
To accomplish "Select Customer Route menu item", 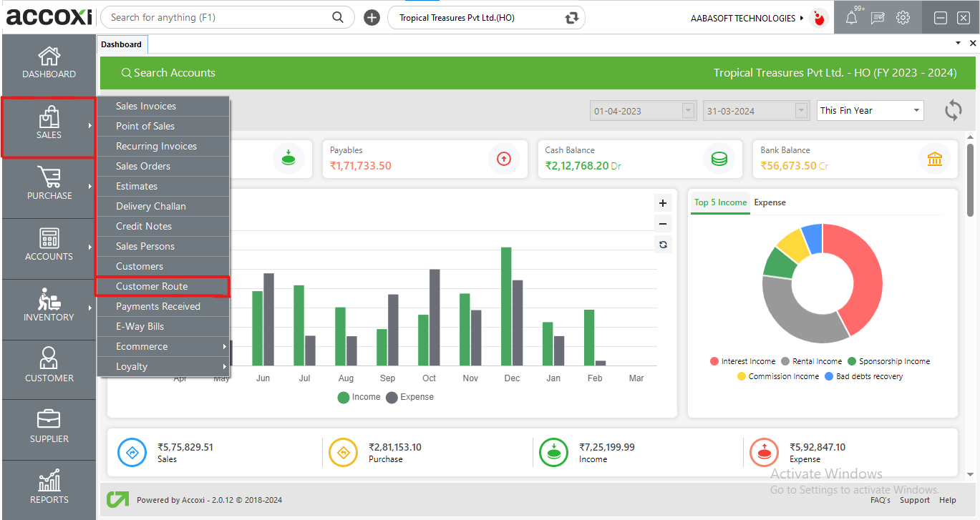I will point(163,286).
